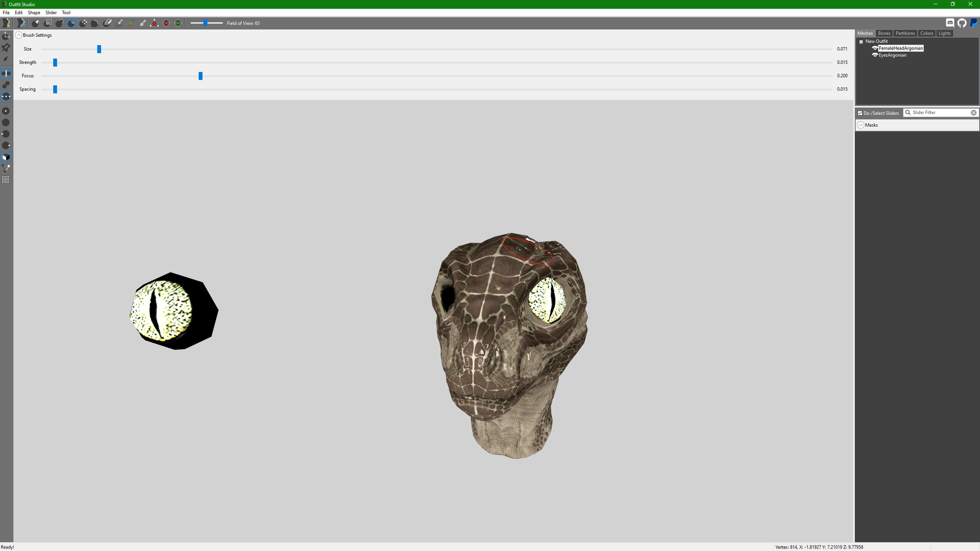
Task: Toggle Global Brush Collision three-dot button
Action: tap(6, 96)
